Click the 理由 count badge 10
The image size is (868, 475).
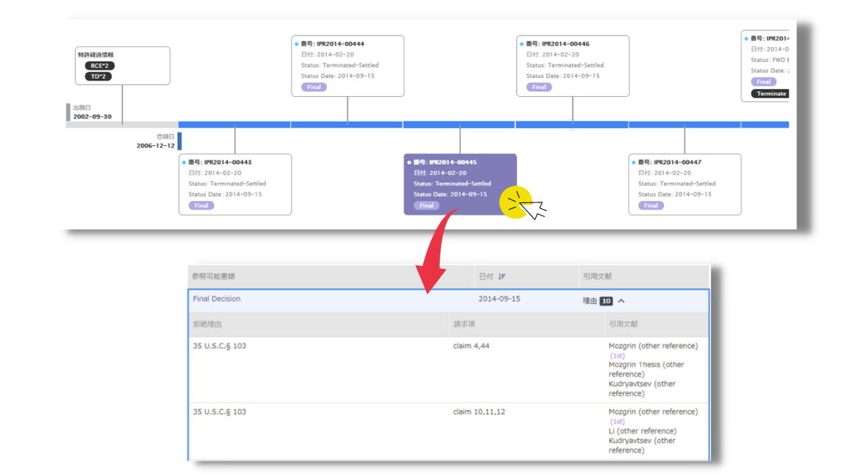pyautogui.click(x=605, y=301)
